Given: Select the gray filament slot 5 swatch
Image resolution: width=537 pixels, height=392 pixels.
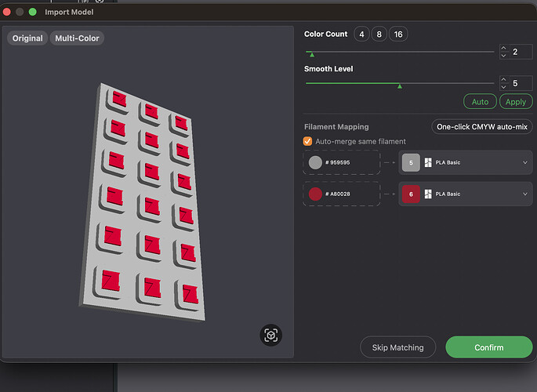Looking at the screenshot, I should (x=411, y=162).
